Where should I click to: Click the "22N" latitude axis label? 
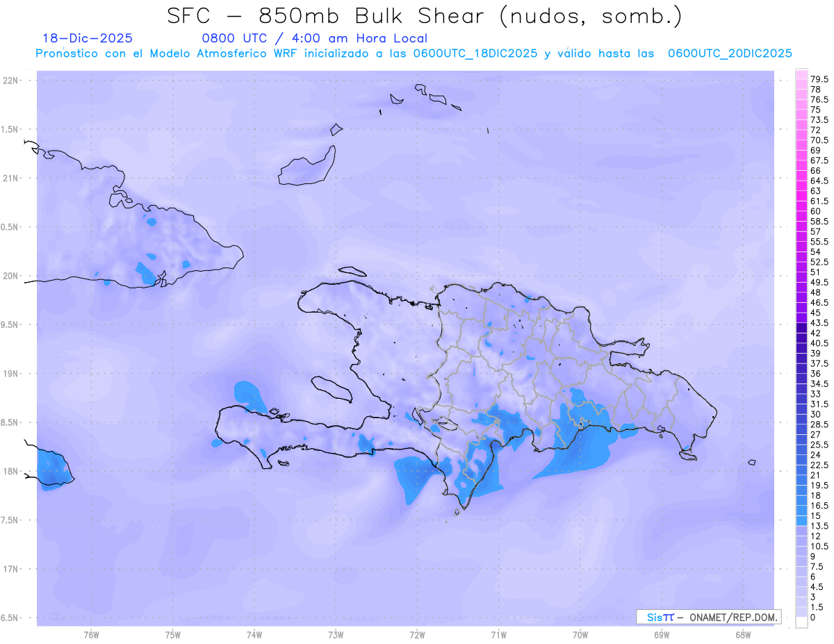tap(11, 81)
